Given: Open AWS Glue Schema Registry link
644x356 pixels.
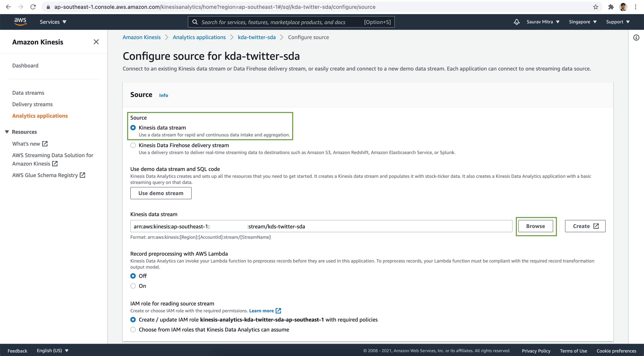Looking at the screenshot, I should pyautogui.click(x=49, y=175).
